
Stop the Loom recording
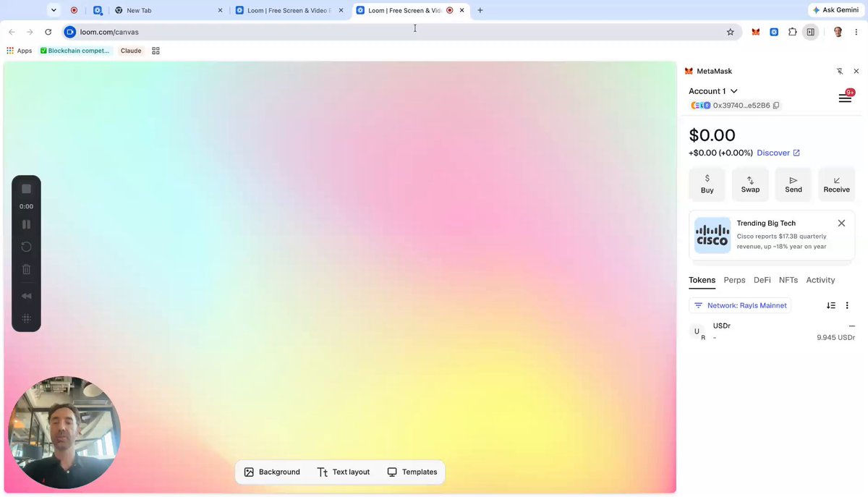[x=26, y=189]
